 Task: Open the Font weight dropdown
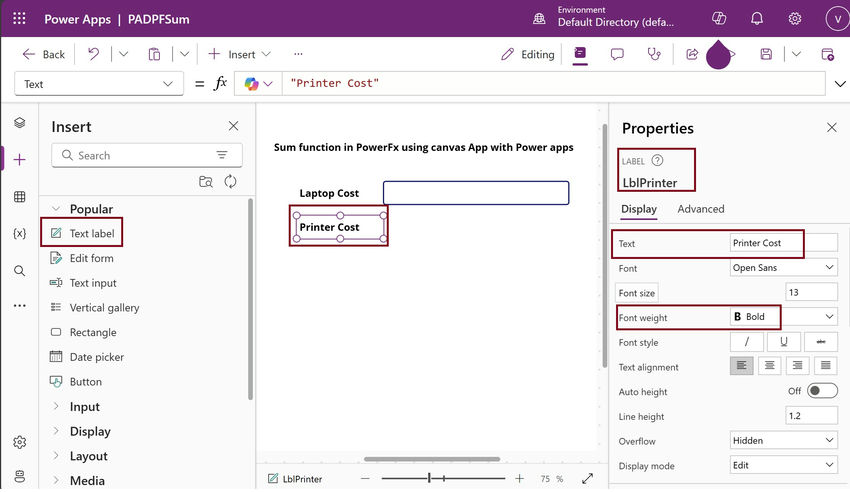click(x=783, y=317)
